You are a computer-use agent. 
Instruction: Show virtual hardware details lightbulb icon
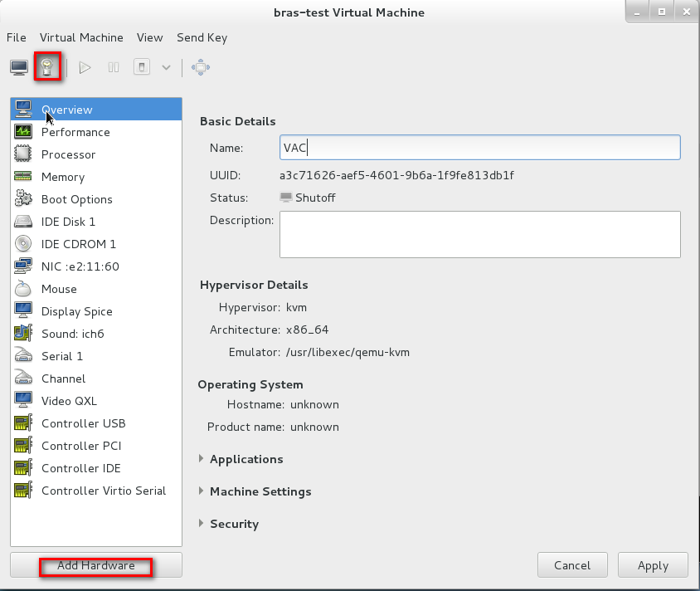click(47, 67)
